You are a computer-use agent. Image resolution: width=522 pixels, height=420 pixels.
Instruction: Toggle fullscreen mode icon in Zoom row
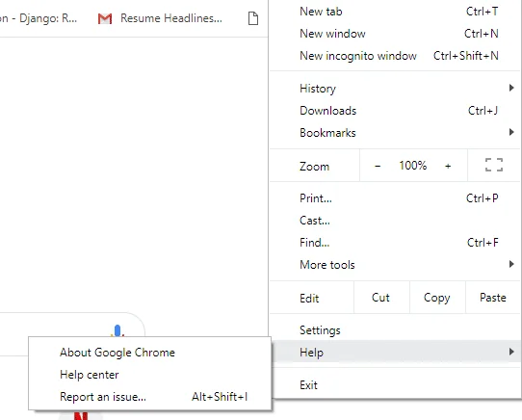tap(494, 165)
